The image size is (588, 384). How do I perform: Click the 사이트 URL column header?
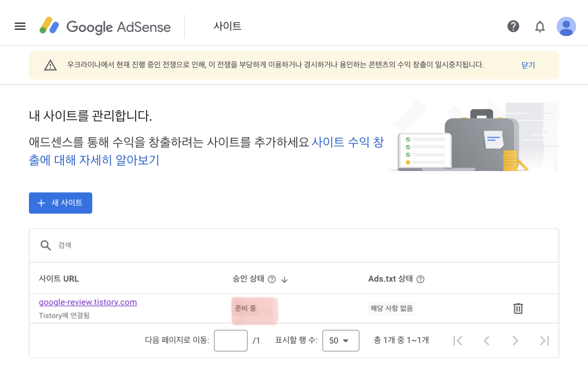pos(59,279)
